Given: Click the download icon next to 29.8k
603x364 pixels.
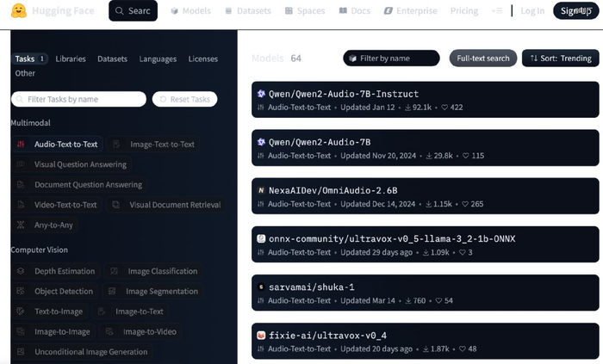Looking at the screenshot, I should tap(429, 156).
